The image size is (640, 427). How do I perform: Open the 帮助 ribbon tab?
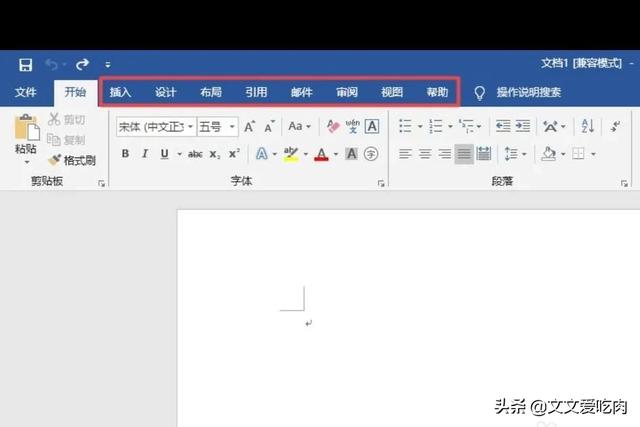[x=437, y=92]
